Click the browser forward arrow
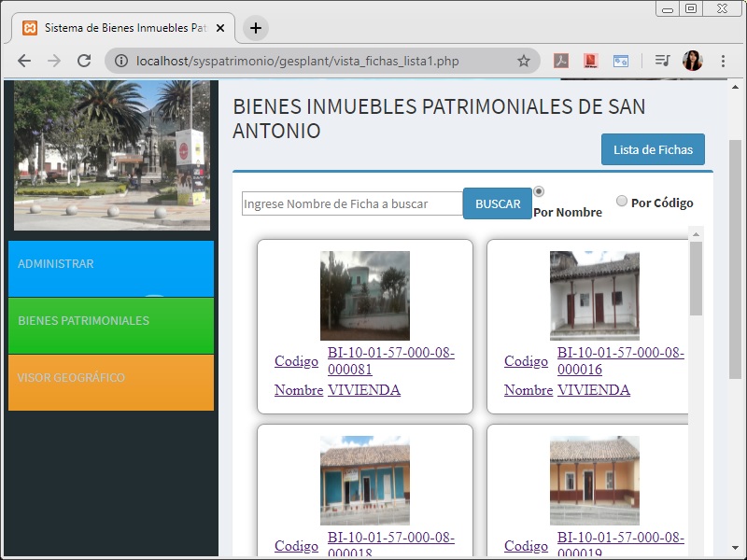 54,61
